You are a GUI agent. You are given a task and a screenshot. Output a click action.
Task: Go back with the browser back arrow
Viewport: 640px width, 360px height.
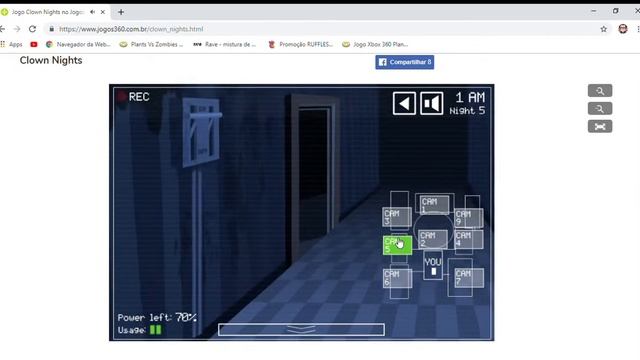[x=2, y=29]
